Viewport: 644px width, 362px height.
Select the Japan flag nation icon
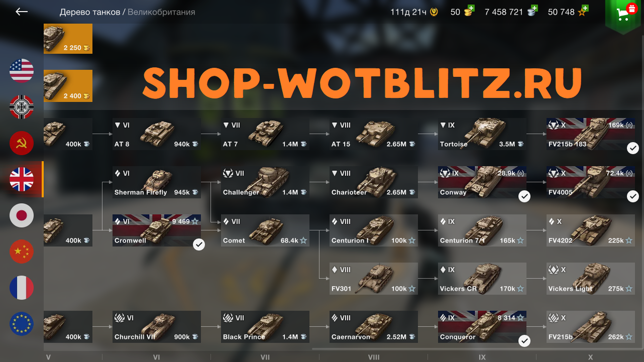pyautogui.click(x=22, y=216)
